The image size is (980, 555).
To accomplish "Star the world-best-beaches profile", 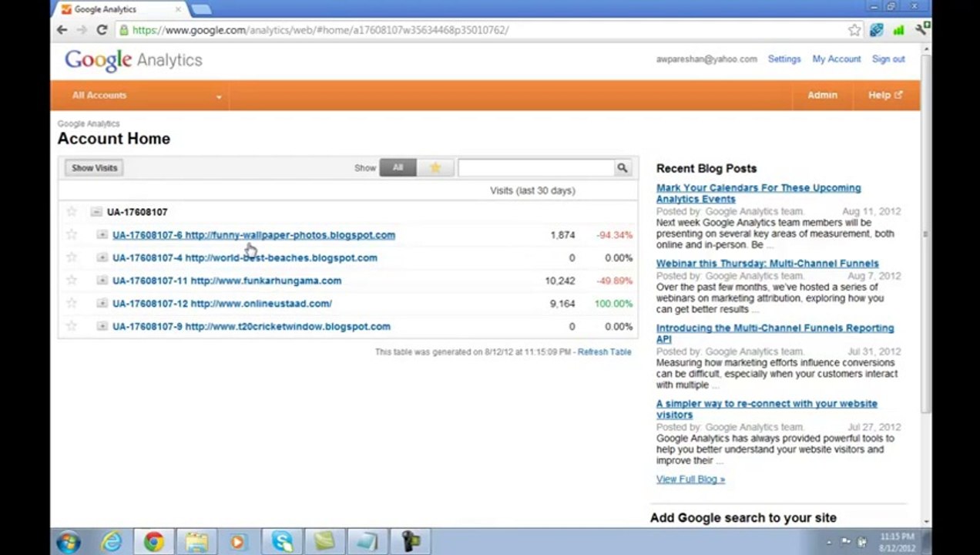I will click(x=72, y=257).
